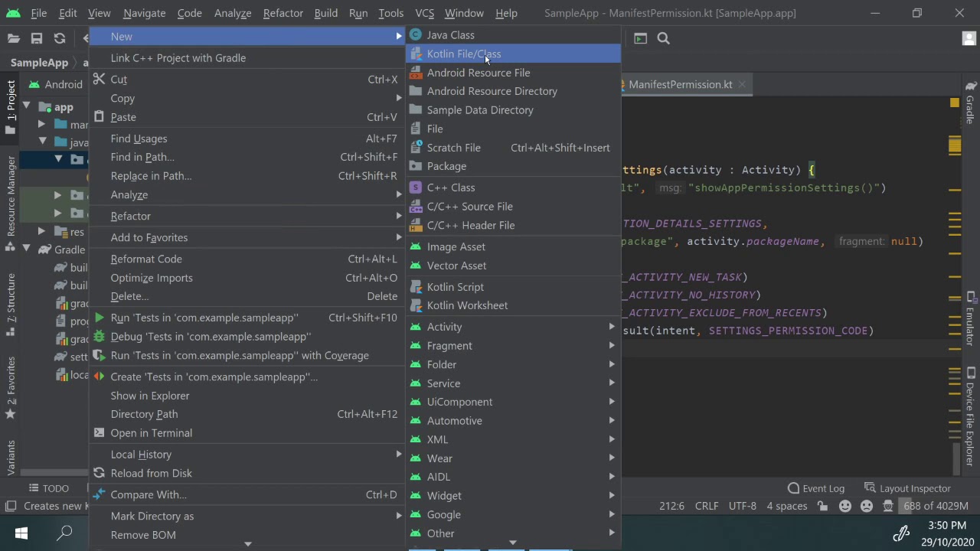Click the Image Asset android icon
The image size is (980, 551).
tap(416, 246)
